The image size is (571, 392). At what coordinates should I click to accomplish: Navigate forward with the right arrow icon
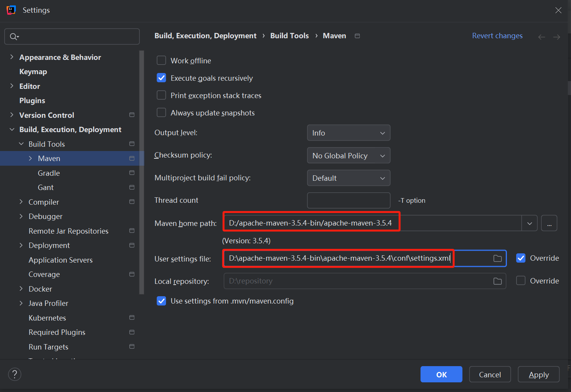556,37
